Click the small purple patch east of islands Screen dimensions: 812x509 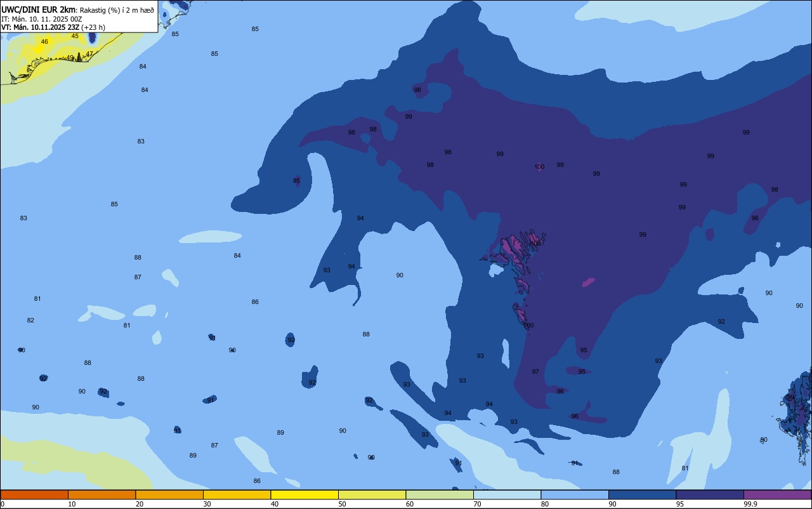click(x=589, y=282)
